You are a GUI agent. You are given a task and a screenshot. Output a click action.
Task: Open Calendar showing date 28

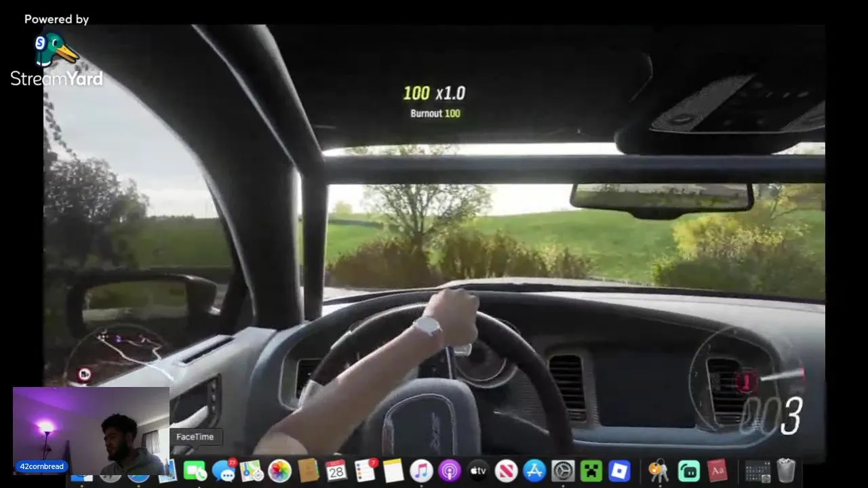pyautogui.click(x=336, y=470)
